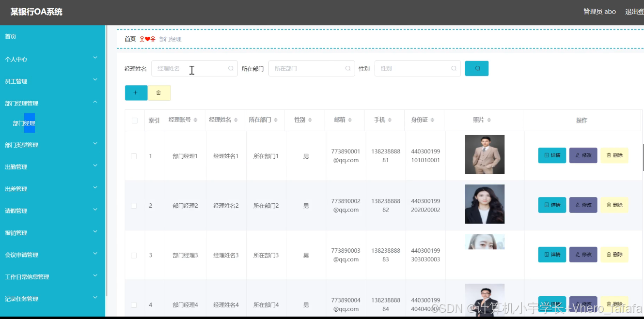The width and height of the screenshot is (644, 319).
Task: Click the 首页 breadcrumb link
Action: pos(129,39)
